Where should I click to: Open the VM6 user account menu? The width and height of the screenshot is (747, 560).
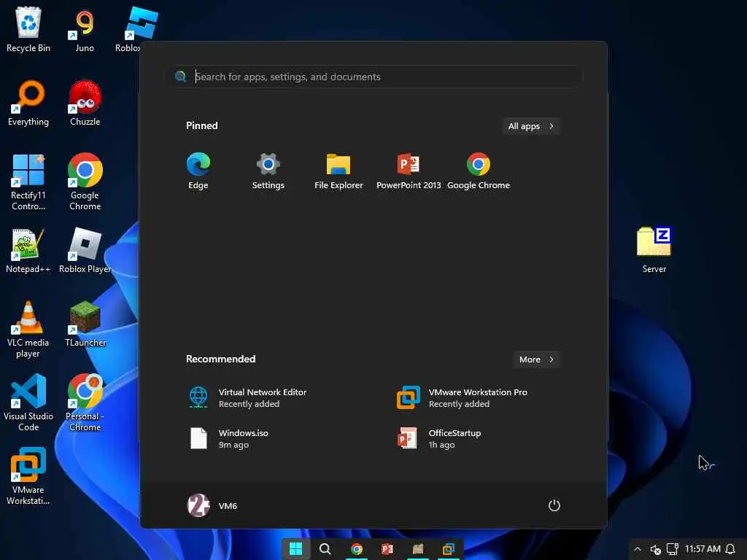(x=212, y=505)
